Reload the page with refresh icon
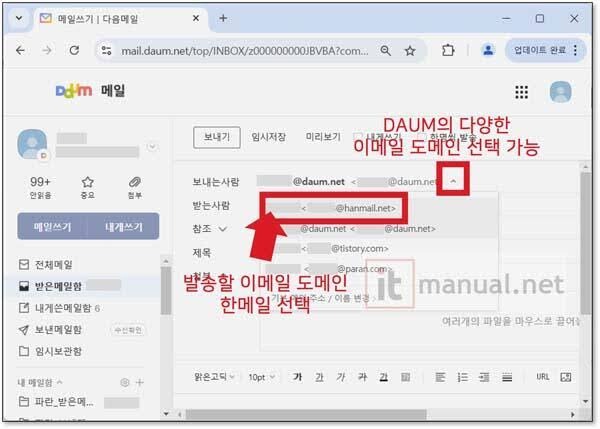The image size is (600, 429). (74, 50)
